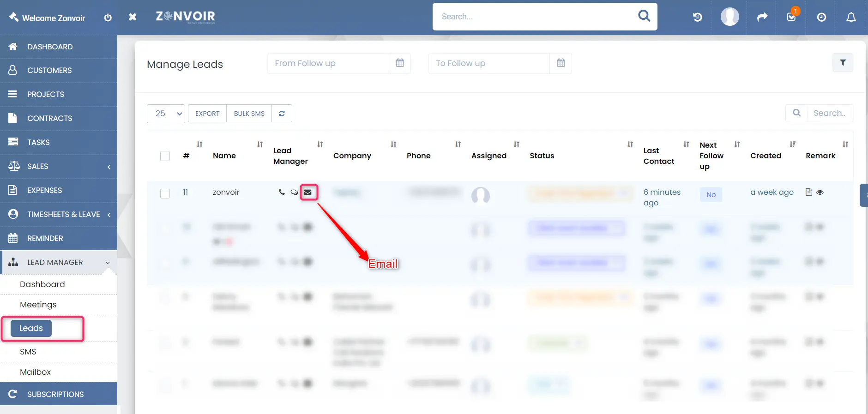Click the No follow-up badge for zonvoir
Screen dimensions: 868x414
tap(711, 195)
